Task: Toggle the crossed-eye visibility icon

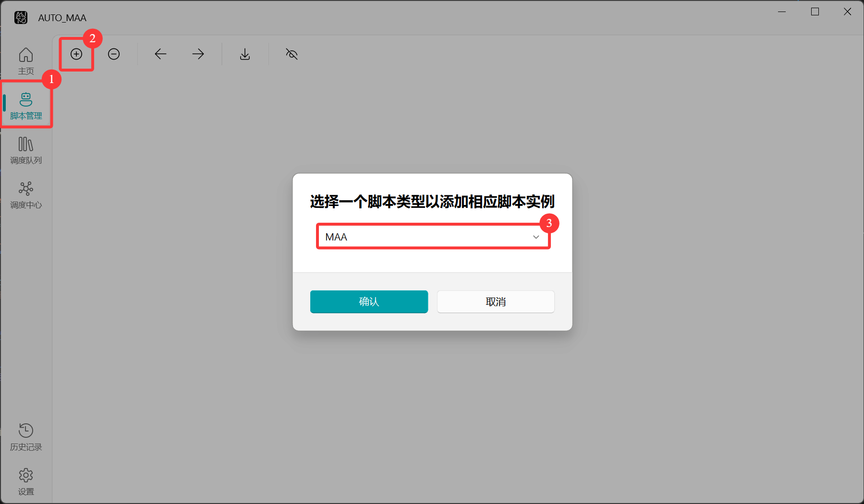Action: [x=292, y=54]
